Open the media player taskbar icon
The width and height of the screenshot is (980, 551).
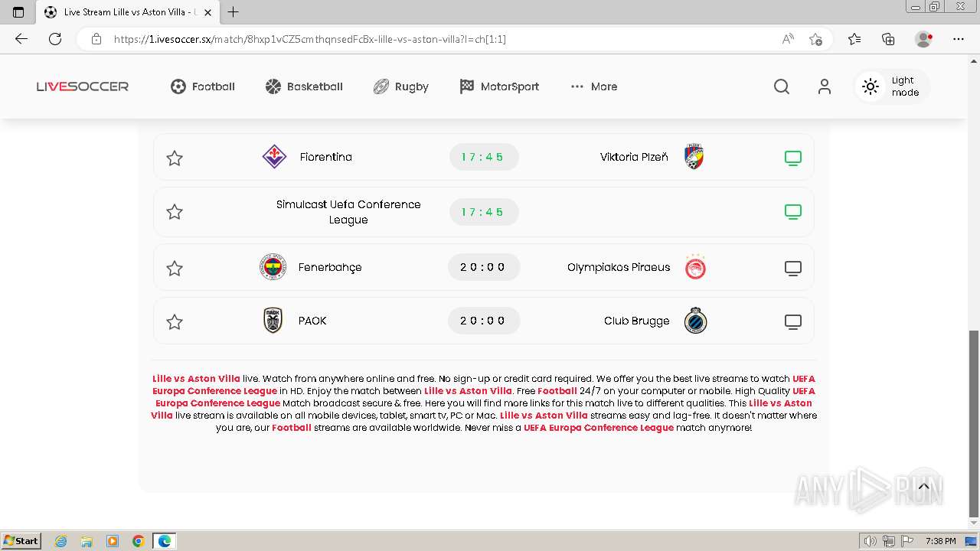[113, 541]
